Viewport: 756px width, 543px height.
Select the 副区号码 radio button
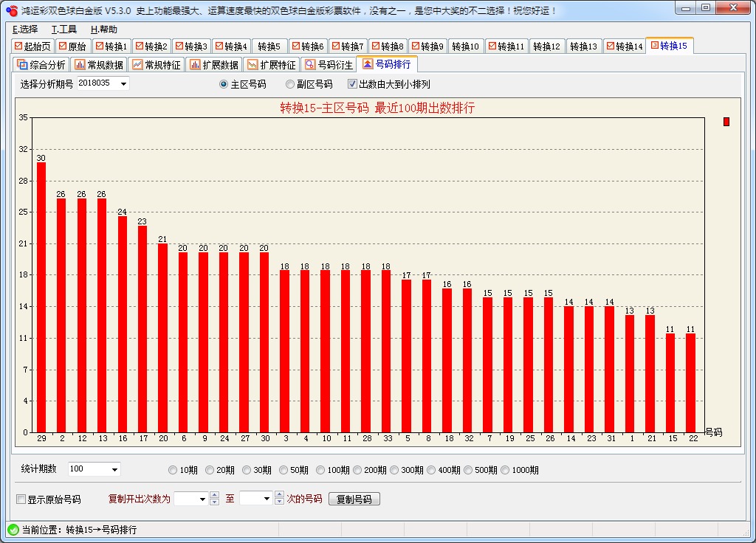point(290,83)
